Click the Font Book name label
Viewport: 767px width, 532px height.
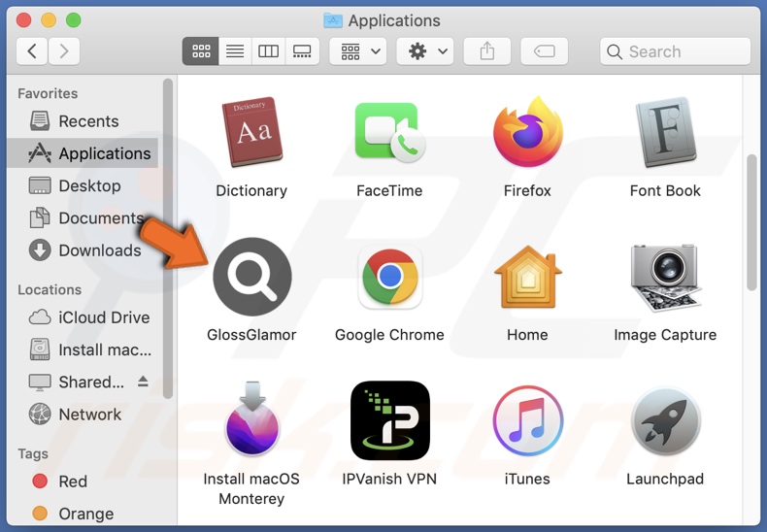(665, 190)
